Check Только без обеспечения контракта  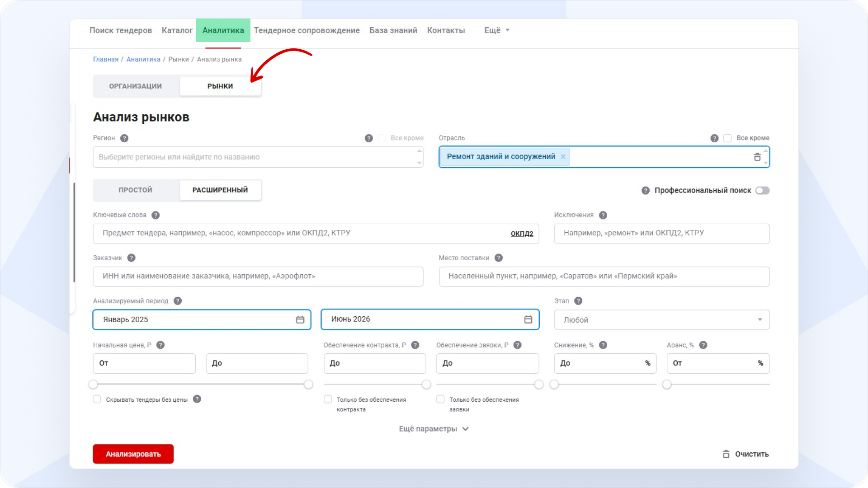pyautogui.click(x=328, y=399)
